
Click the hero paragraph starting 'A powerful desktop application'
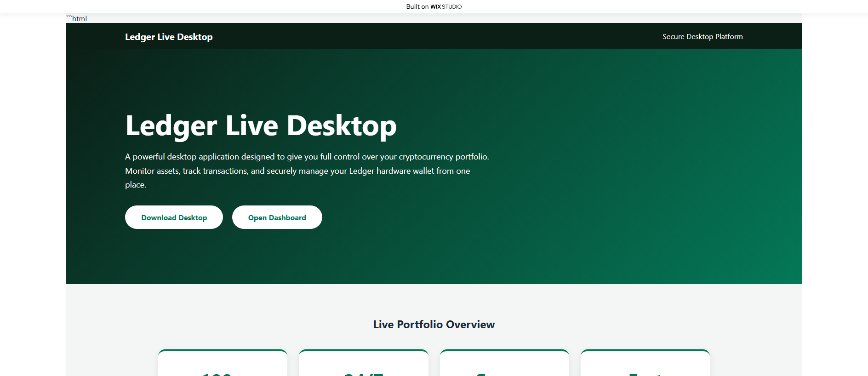coord(307,171)
